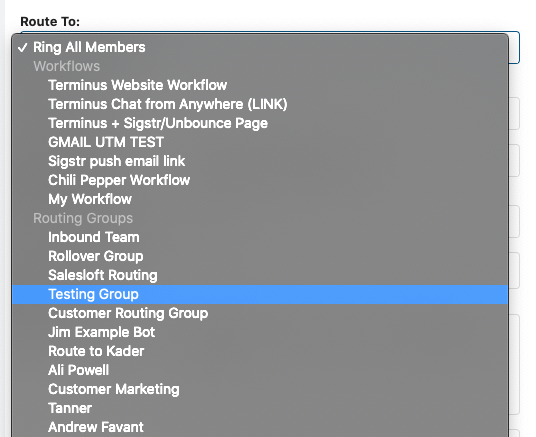Pick Terminus + Sigstr/Unbounce Page workflow
Viewport: 536px width, 437px height.
[x=260, y=123]
